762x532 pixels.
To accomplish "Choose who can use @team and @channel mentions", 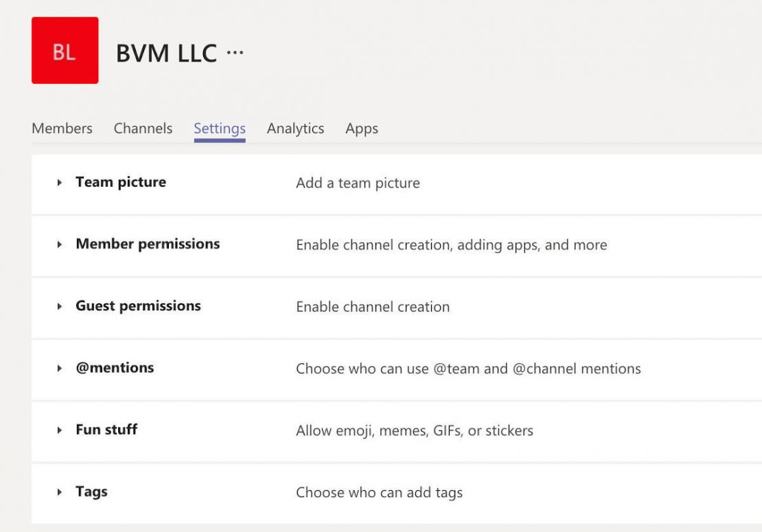I will 467,369.
